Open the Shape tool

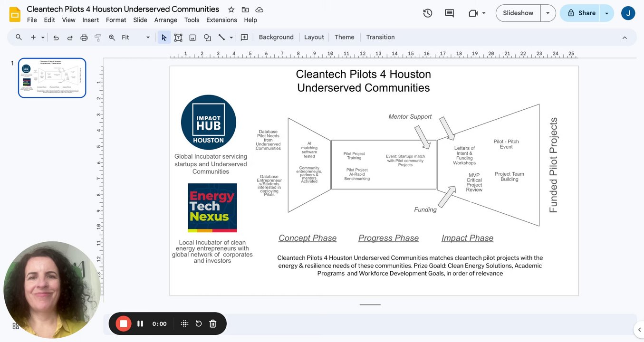[207, 37]
